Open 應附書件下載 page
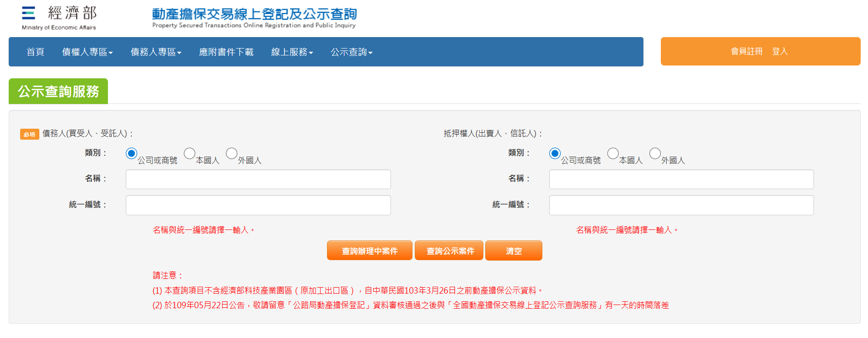This screenshot has width=868, height=338. click(226, 52)
